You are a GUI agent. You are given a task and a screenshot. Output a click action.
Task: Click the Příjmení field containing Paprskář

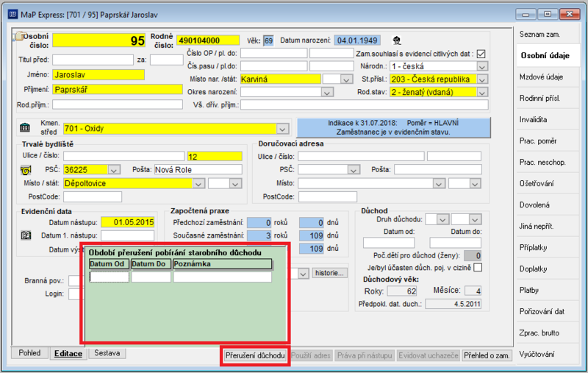pyautogui.click(x=118, y=89)
